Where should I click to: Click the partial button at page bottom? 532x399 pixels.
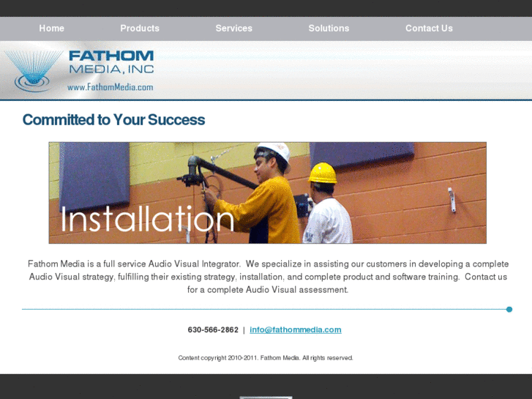pyautogui.click(x=266, y=398)
